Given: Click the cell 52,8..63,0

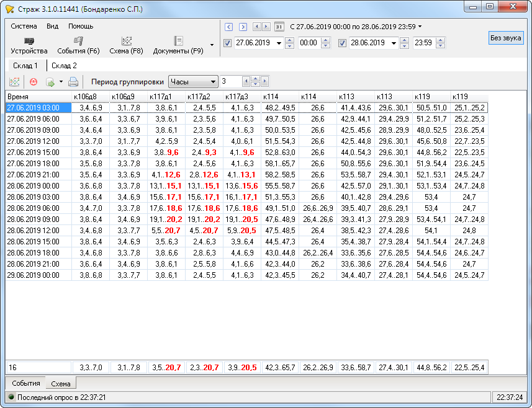Looking at the screenshot, I should 280,153.
